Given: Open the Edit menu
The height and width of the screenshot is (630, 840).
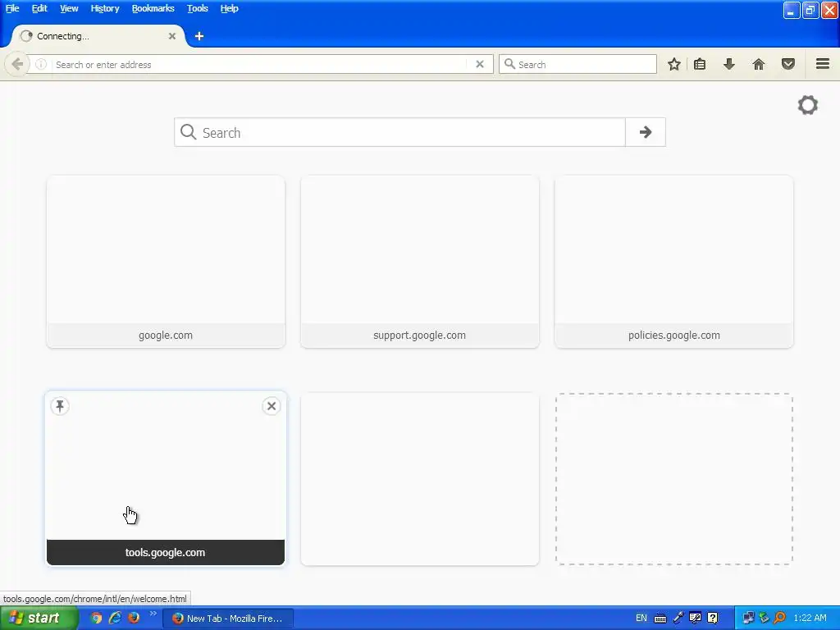Looking at the screenshot, I should point(39,8).
